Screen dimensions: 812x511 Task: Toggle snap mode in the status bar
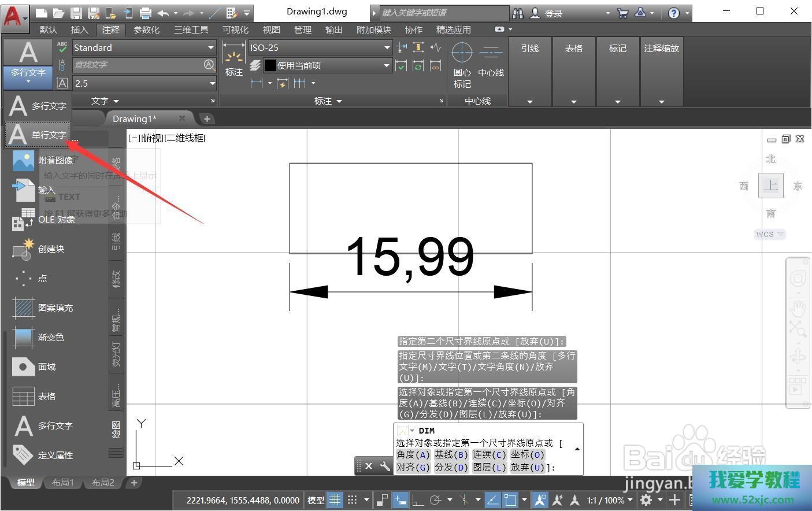click(352, 500)
